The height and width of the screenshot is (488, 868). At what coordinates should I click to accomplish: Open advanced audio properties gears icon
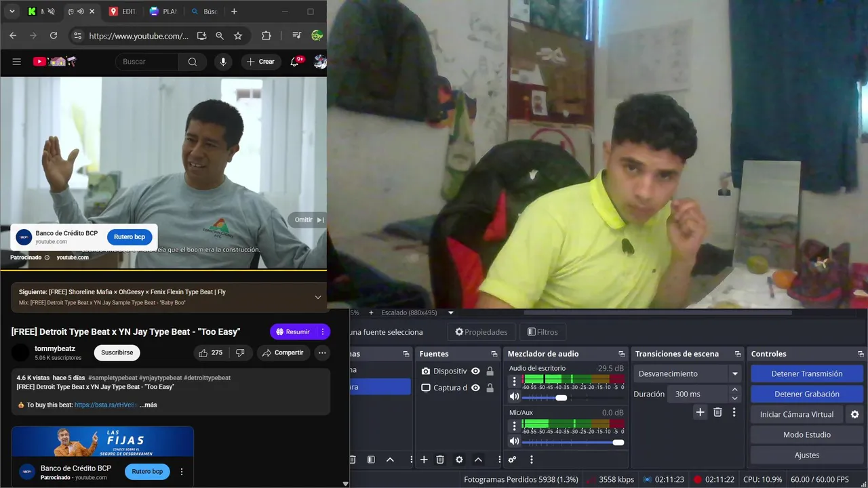click(x=512, y=460)
